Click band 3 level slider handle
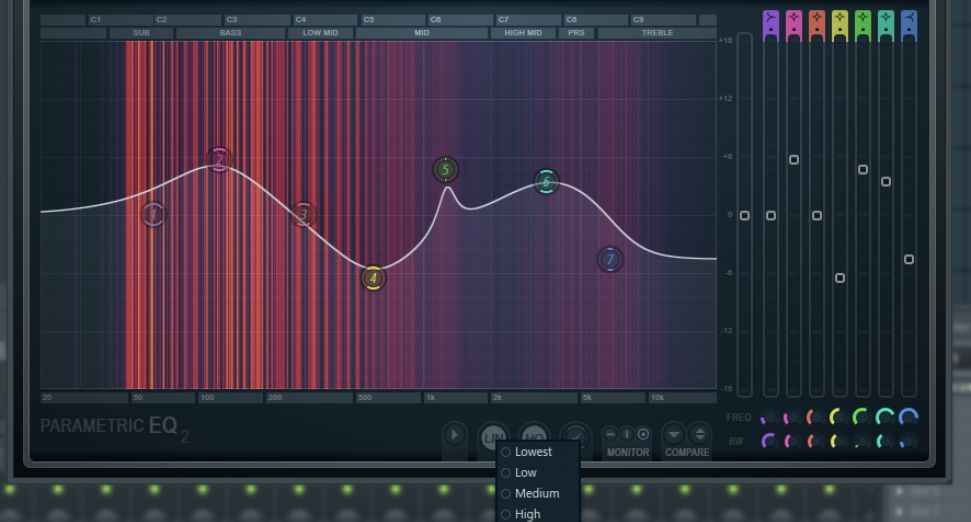The width and height of the screenshot is (971, 522). tap(817, 215)
